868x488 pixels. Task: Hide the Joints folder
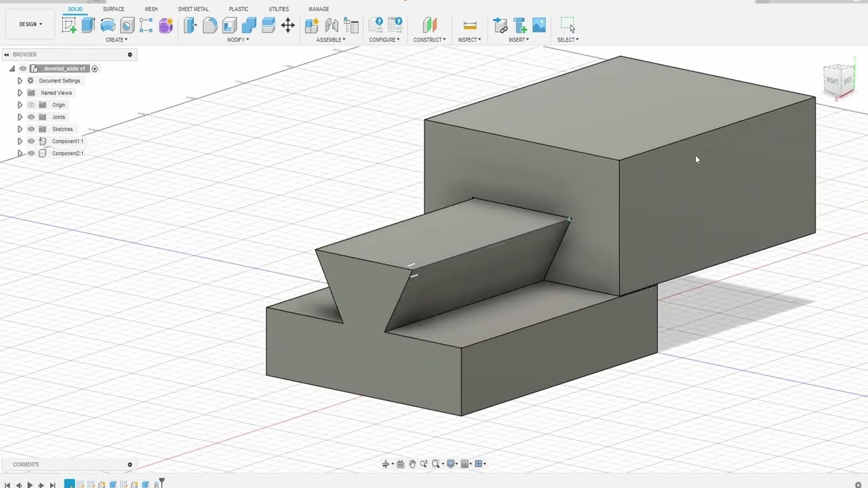(31, 117)
